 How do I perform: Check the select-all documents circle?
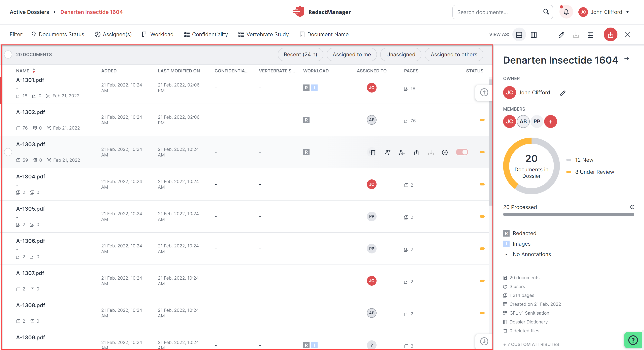tap(8, 55)
